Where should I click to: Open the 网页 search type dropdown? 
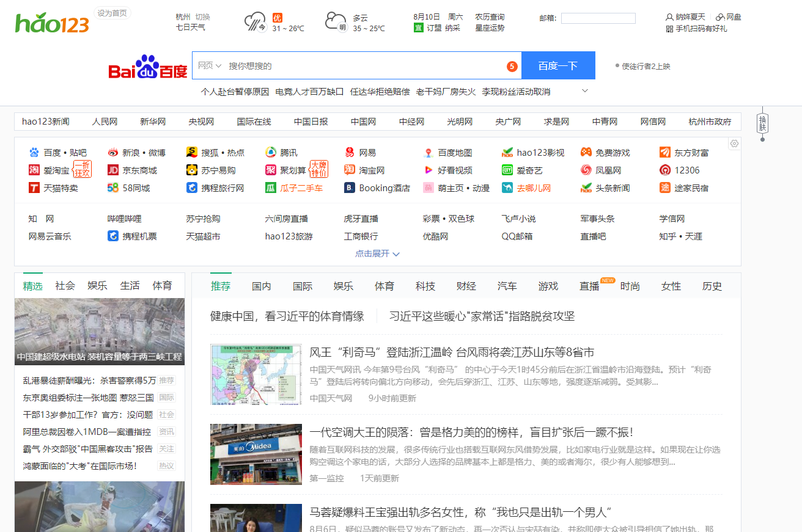209,66
